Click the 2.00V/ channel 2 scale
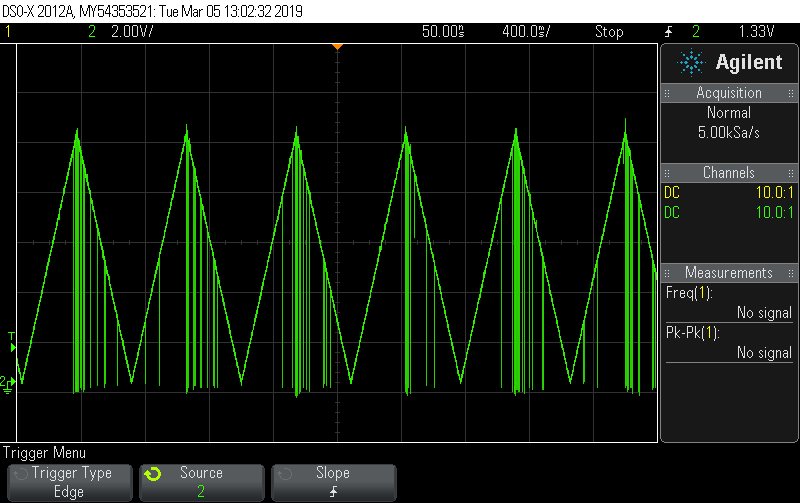800x503 pixels. click(132, 32)
